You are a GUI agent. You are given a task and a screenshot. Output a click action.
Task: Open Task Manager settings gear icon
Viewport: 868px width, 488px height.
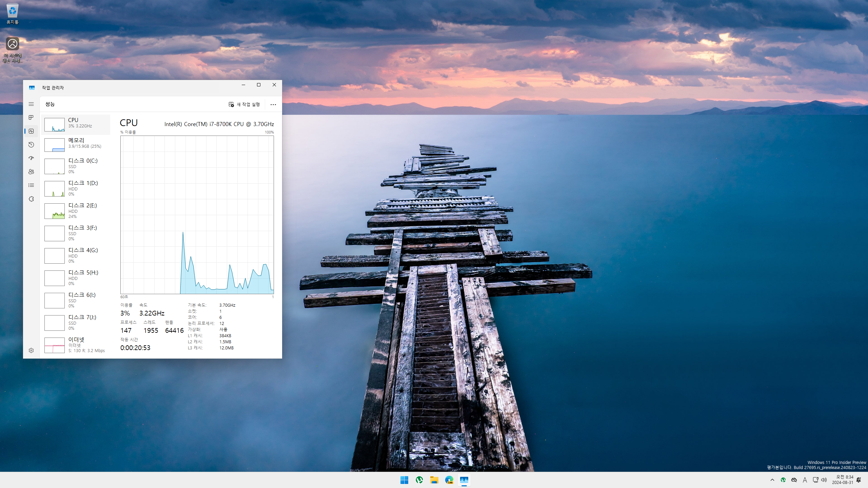[31, 350]
